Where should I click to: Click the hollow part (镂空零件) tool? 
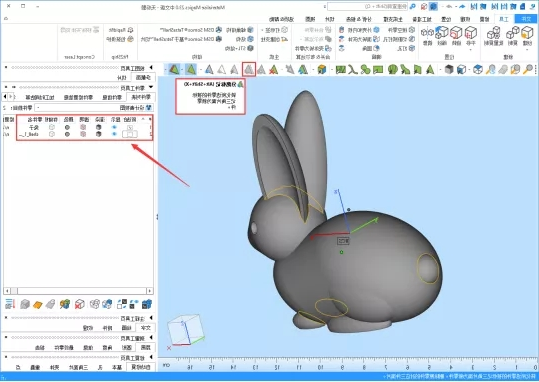[401, 30]
